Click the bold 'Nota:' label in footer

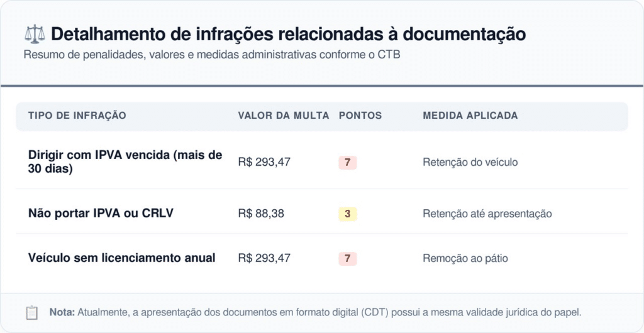click(62, 312)
